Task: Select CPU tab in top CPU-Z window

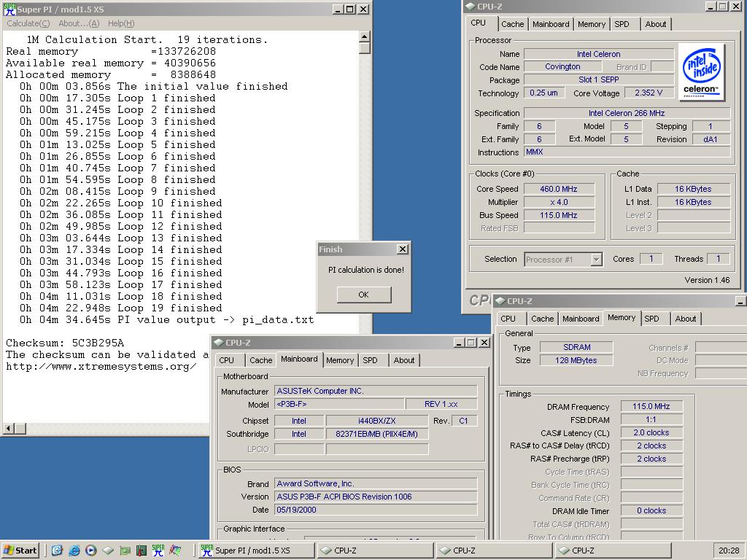Action: click(479, 23)
